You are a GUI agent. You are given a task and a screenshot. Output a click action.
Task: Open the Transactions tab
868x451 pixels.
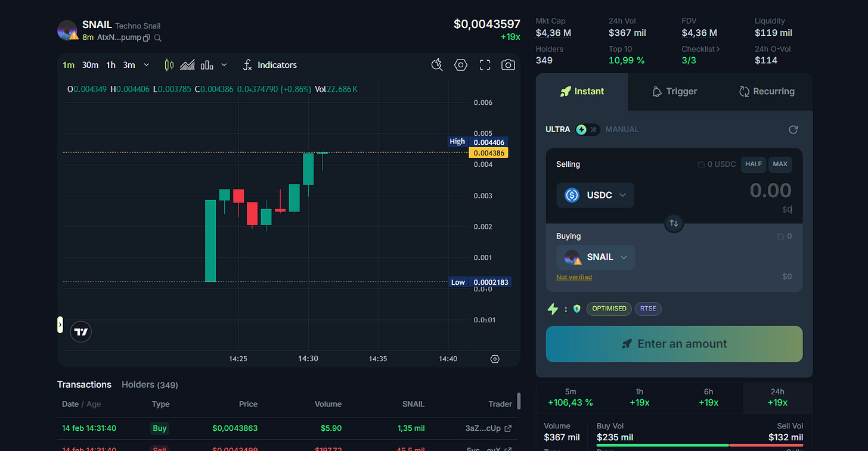(x=84, y=384)
